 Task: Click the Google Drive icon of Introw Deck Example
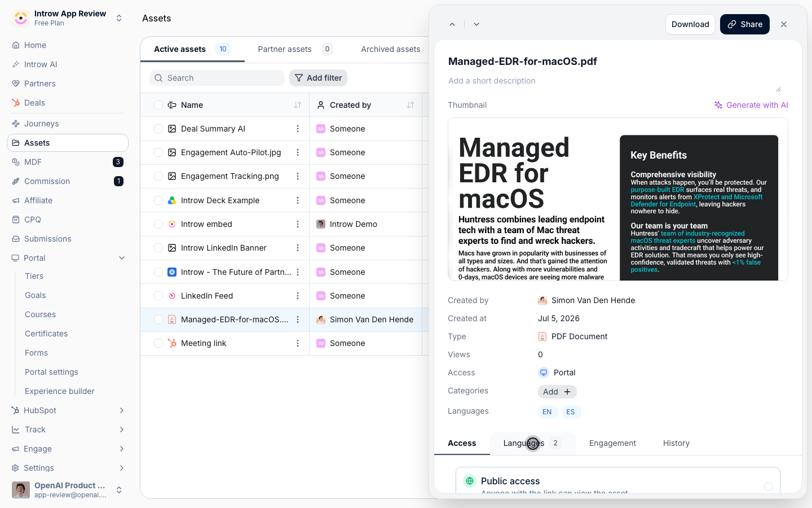(172, 200)
